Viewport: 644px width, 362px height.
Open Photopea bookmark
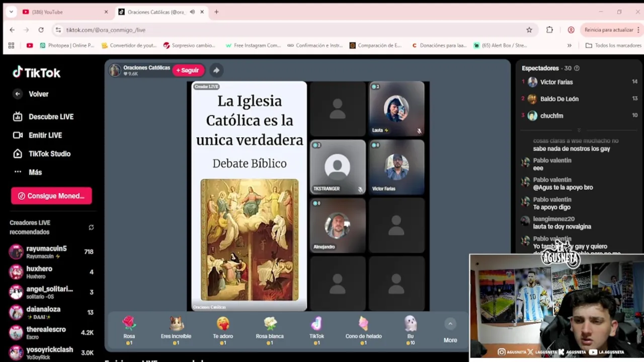point(67,46)
